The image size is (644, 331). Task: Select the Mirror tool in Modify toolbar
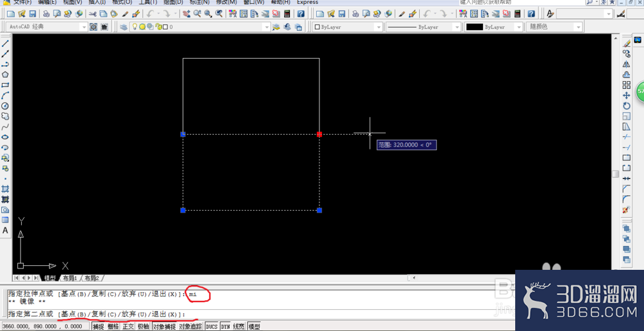627,64
